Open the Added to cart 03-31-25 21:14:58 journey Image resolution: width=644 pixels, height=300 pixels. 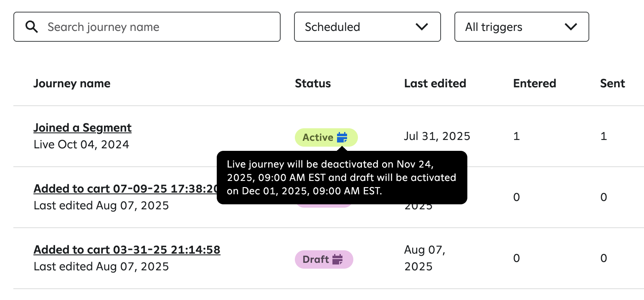coord(127,249)
